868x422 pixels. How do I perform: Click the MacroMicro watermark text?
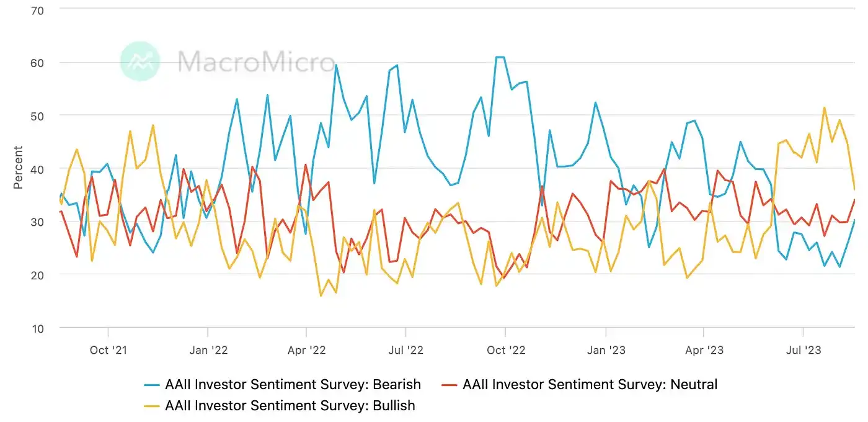256,61
